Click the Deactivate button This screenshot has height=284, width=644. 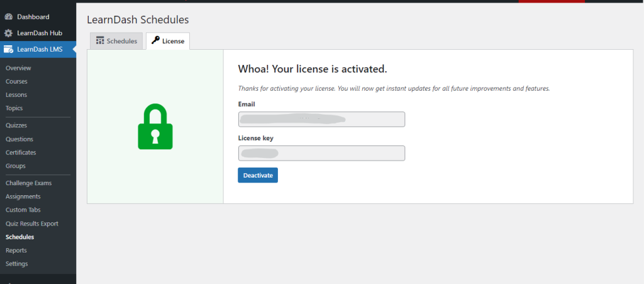pos(258,175)
